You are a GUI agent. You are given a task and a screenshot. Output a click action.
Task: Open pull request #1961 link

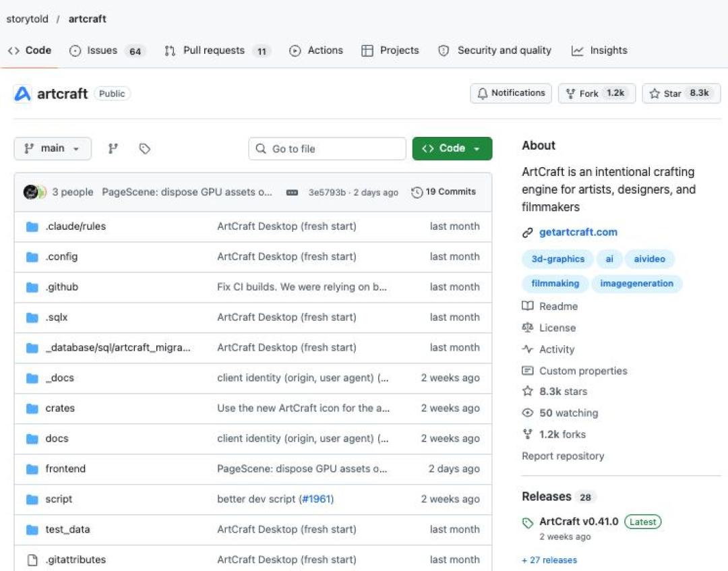(x=317, y=499)
